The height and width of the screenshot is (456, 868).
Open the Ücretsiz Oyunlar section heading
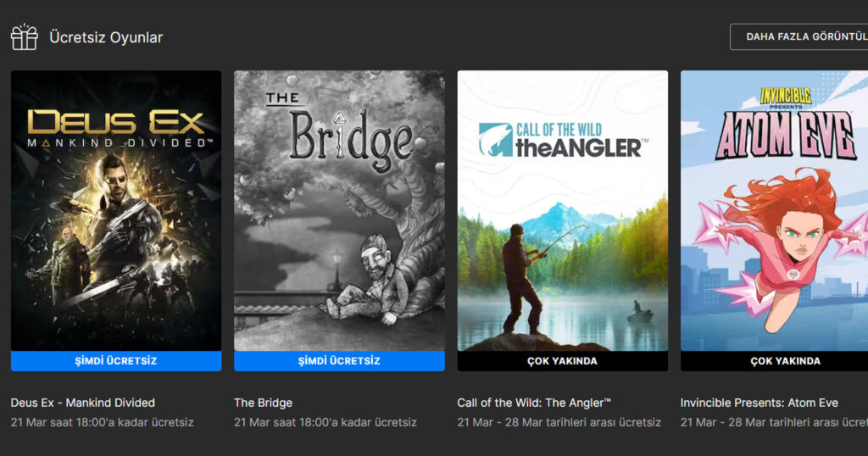click(x=106, y=37)
